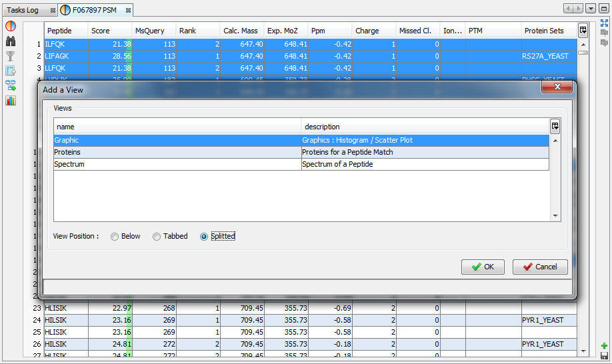
Task: Click the binoculars search icon
Action: click(11, 41)
